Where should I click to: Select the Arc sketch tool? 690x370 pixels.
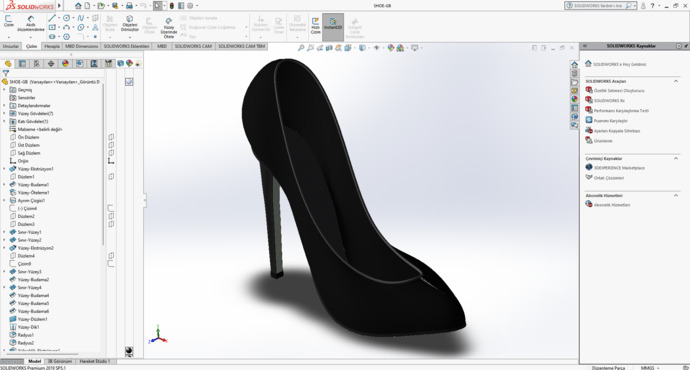tap(66, 27)
